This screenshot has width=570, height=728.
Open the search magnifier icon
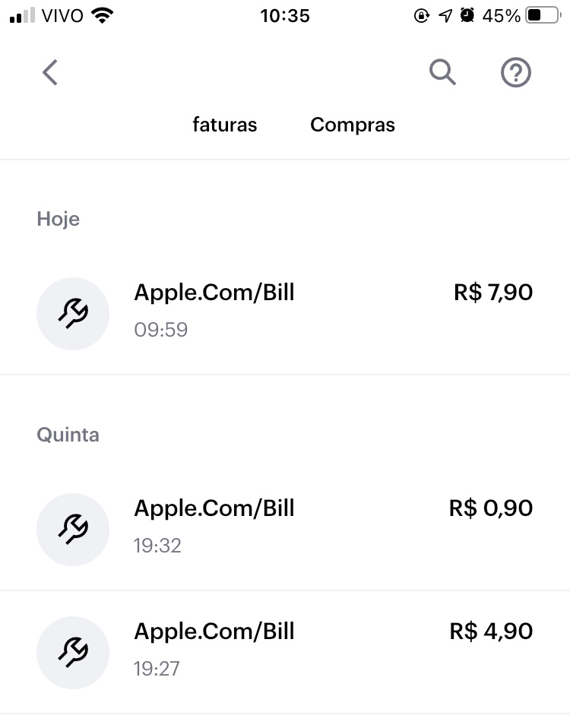[442, 73]
